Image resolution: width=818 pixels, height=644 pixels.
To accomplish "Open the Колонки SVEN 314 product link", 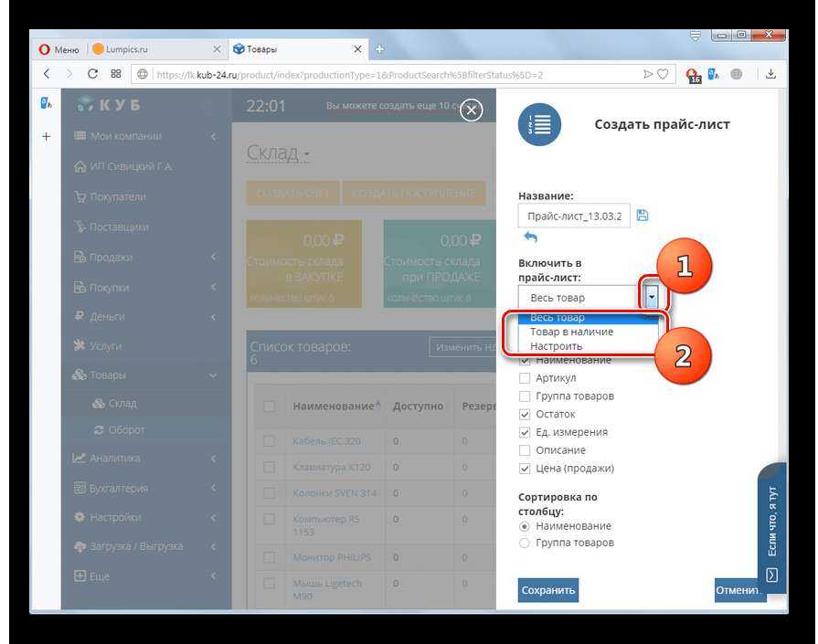I will click(x=335, y=492).
